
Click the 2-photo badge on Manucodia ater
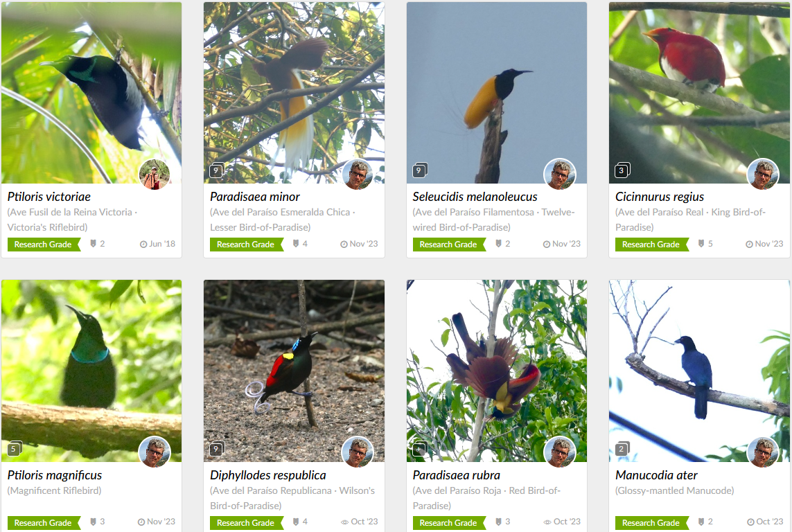click(622, 448)
